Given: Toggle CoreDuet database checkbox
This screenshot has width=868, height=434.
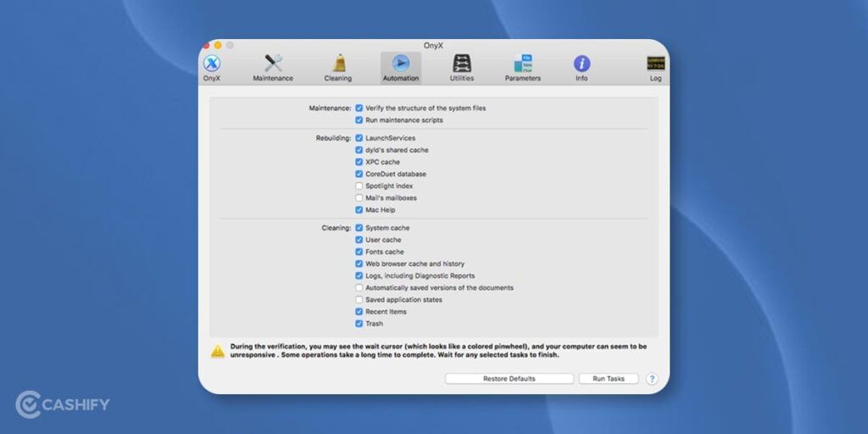Looking at the screenshot, I should [x=359, y=174].
